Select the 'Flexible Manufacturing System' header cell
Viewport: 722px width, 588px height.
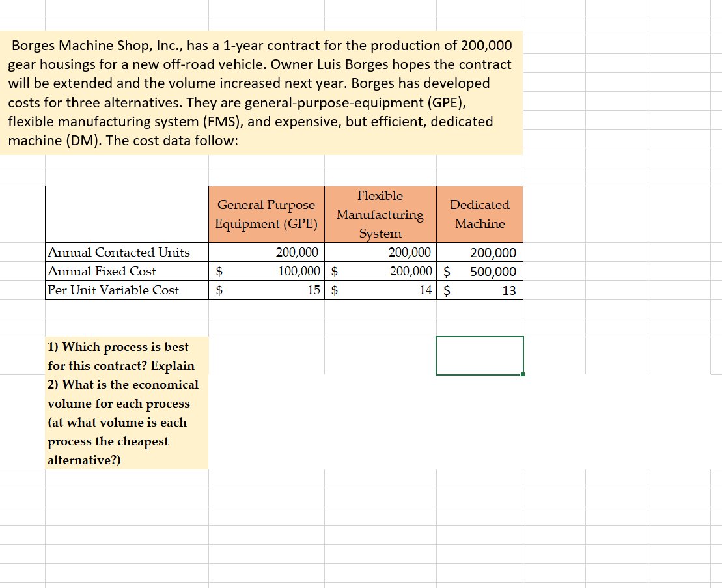[380, 214]
